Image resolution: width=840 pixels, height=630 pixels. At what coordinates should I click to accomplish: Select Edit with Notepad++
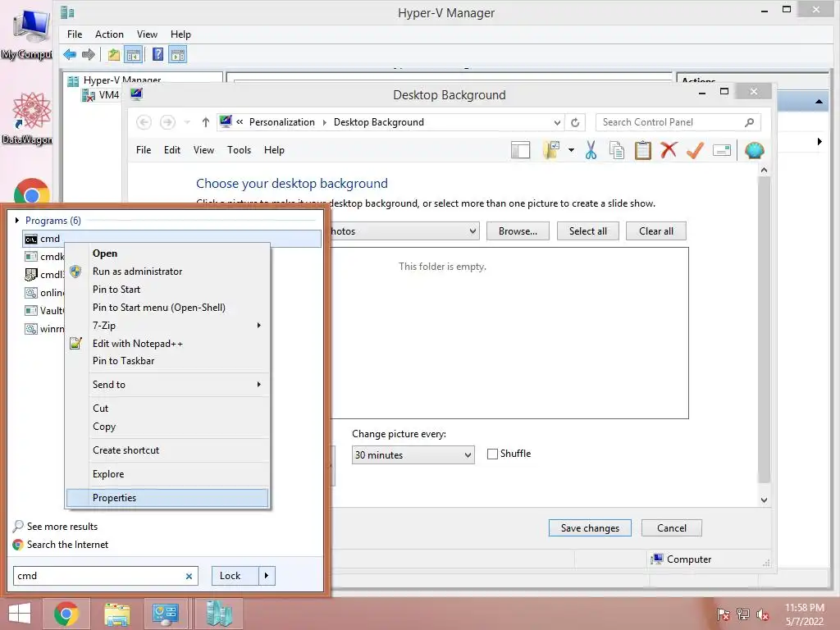[167, 344]
